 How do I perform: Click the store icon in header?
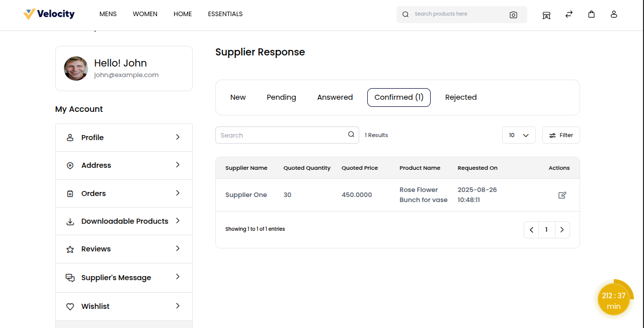click(546, 15)
